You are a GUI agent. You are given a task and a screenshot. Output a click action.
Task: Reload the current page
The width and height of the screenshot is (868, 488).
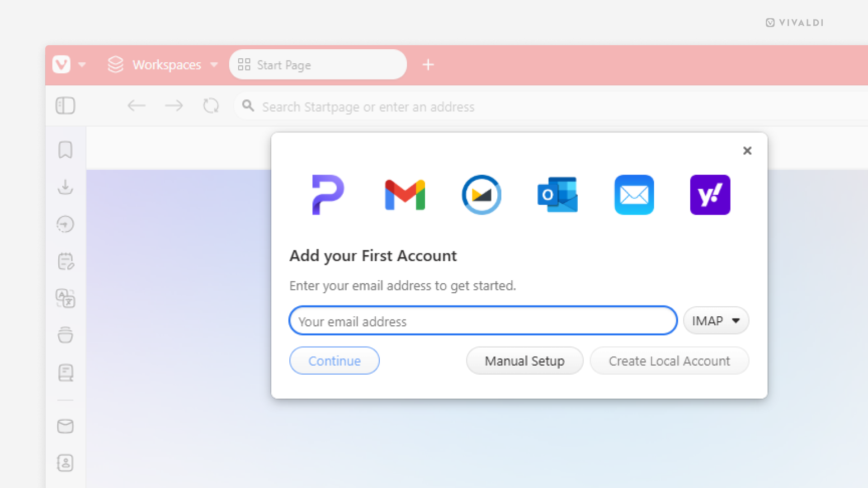point(211,106)
